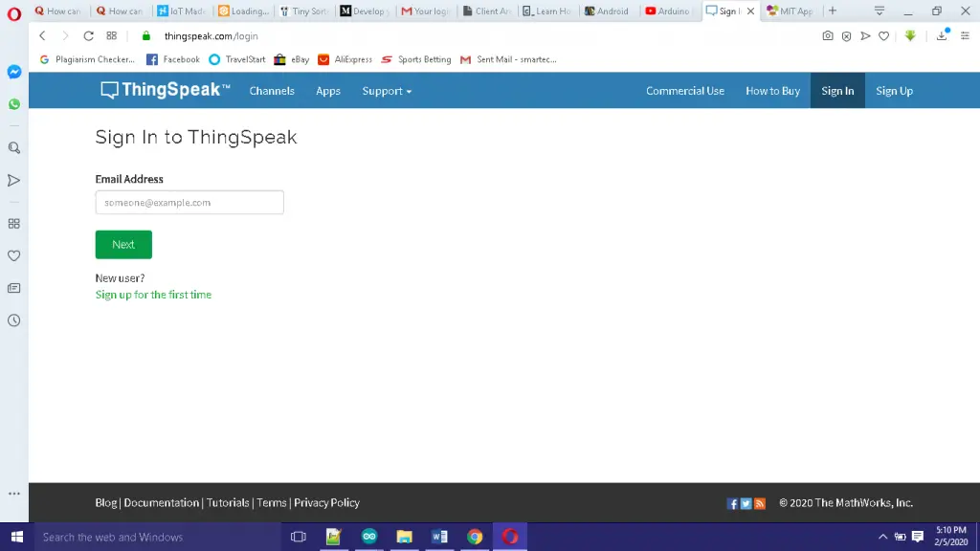Click the Email Address input field
980x551 pixels.
(x=189, y=203)
